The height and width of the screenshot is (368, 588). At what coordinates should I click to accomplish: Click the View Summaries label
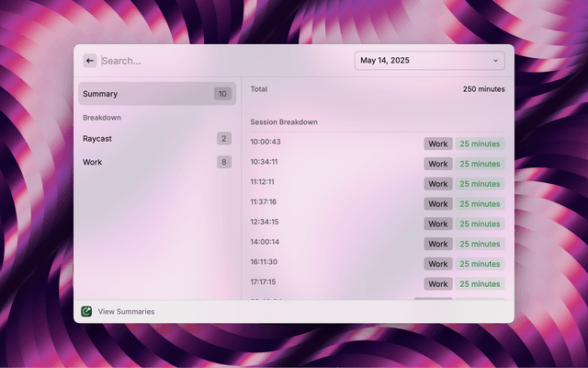click(126, 312)
